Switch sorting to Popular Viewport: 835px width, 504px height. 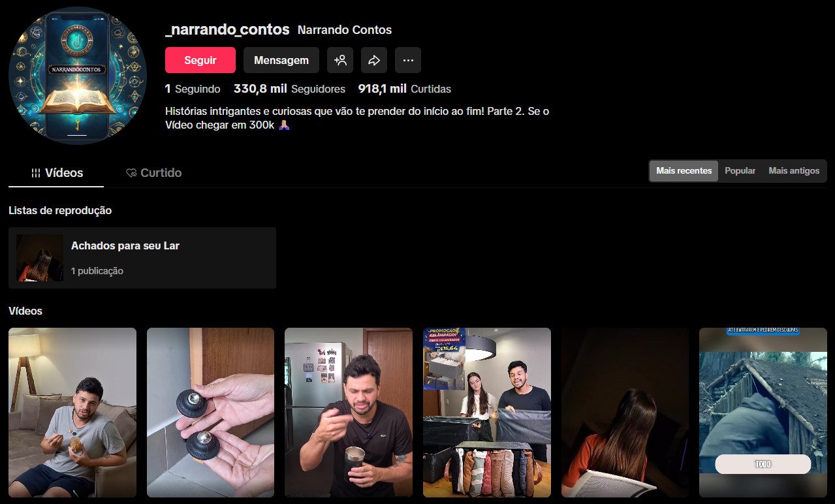coord(739,170)
